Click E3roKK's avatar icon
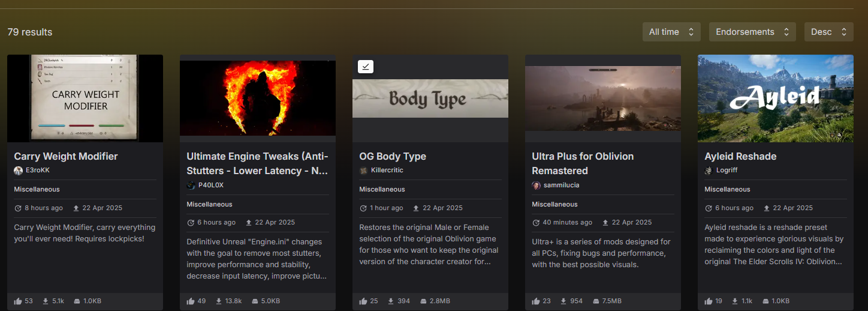Screen dimensions: 868x311 pyautogui.click(x=18, y=171)
